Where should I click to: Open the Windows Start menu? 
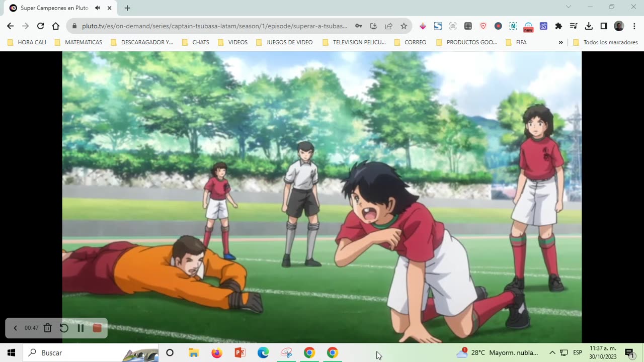point(12,353)
